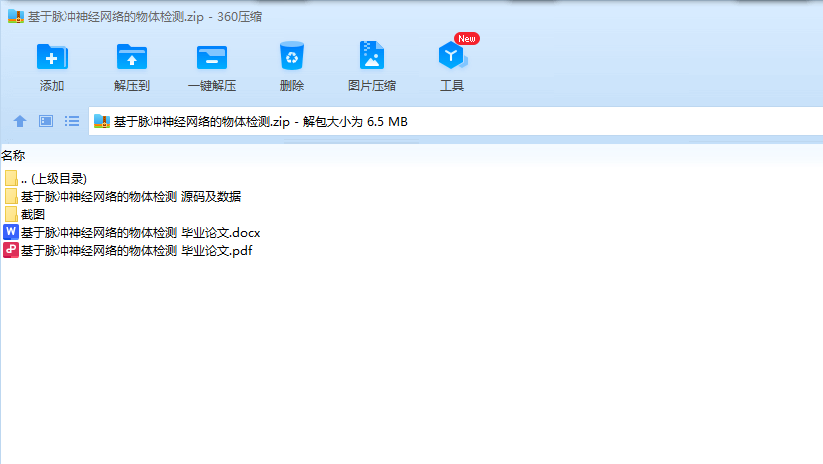Click the 一键解压 one-click extract icon
823x464 pixels.
(212, 57)
